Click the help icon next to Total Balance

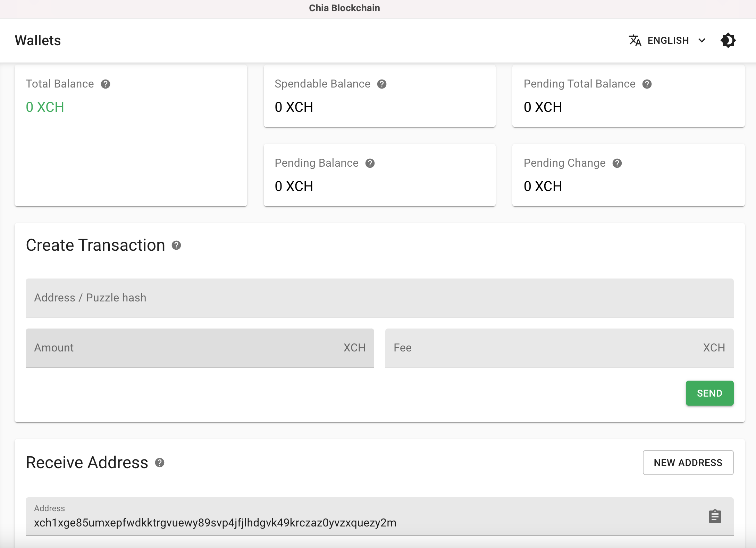(x=106, y=84)
